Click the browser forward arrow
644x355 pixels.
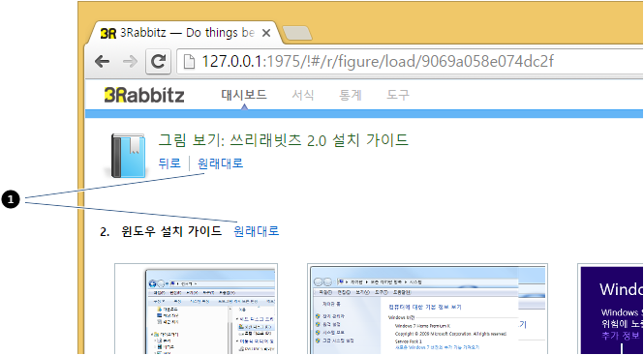click(x=131, y=62)
